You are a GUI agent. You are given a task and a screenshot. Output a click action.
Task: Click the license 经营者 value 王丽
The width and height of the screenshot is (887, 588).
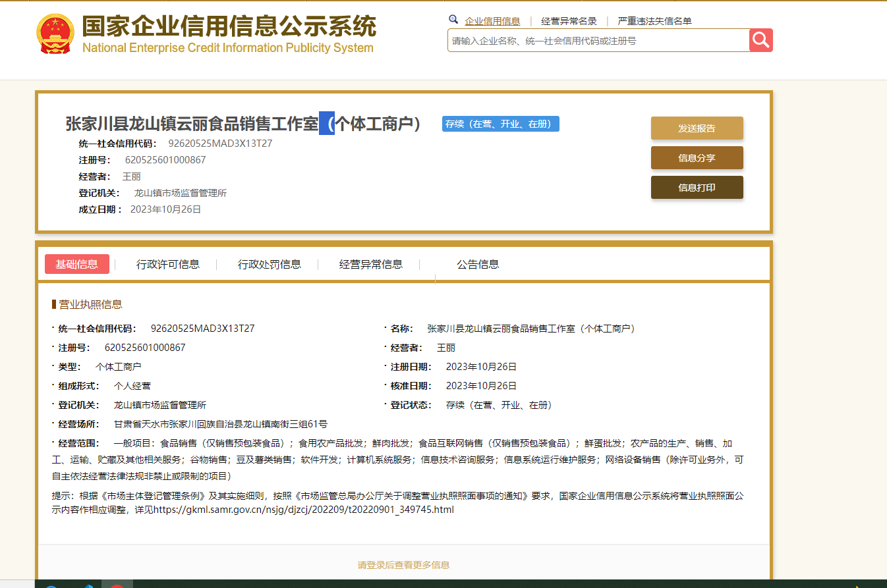[x=446, y=348]
